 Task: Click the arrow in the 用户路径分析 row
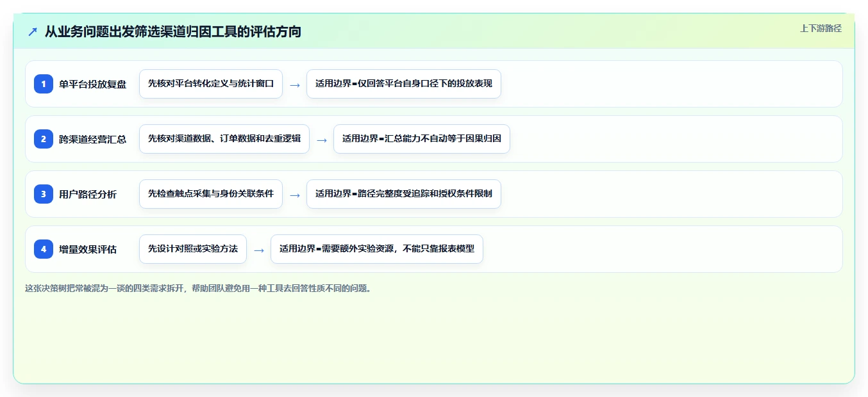(295, 195)
